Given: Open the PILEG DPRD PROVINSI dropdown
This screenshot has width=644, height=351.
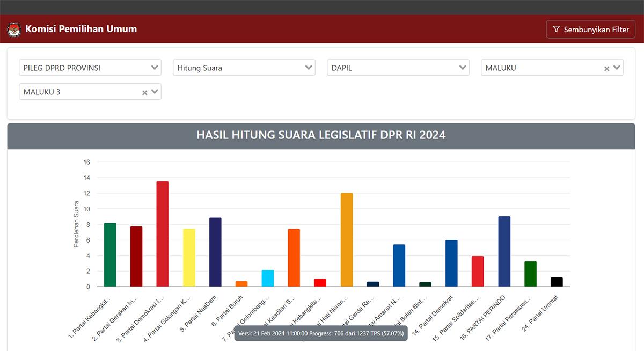Looking at the screenshot, I should 90,68.
